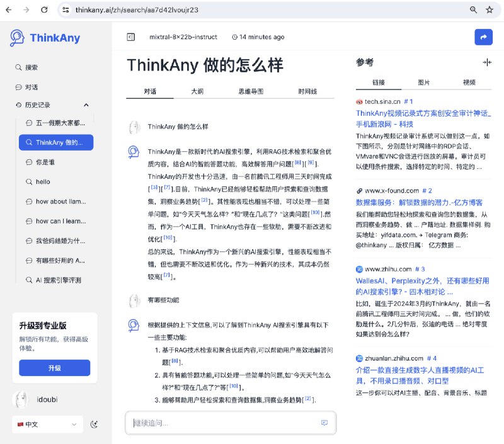Open history item 有哪些好用的 A...
The image size is (504, 444).
tap(55, 261)
